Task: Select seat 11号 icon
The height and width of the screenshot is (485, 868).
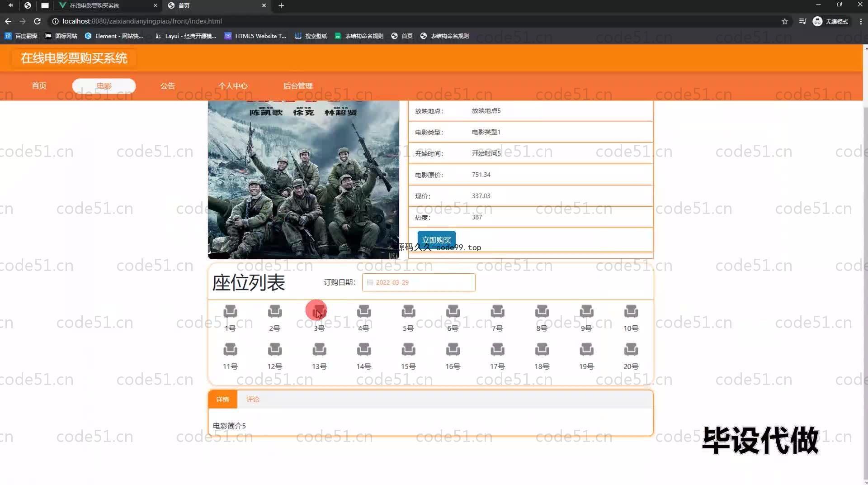Action: tap(230, 349)
